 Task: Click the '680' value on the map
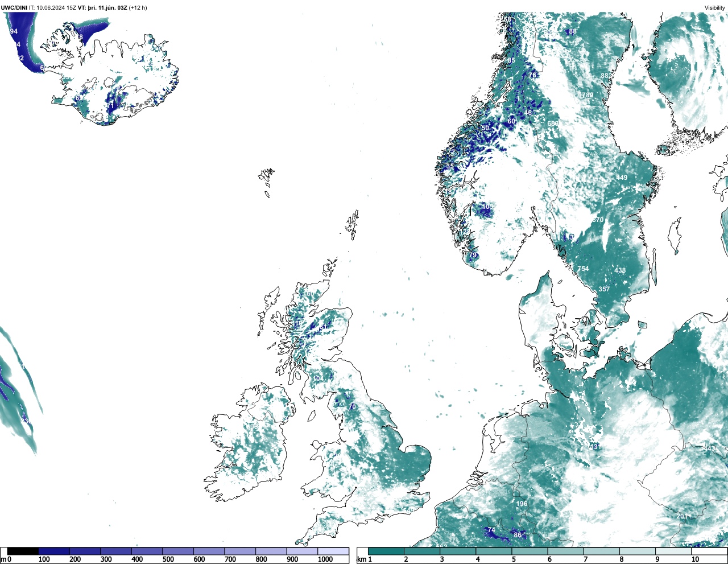tap(552, 123)
